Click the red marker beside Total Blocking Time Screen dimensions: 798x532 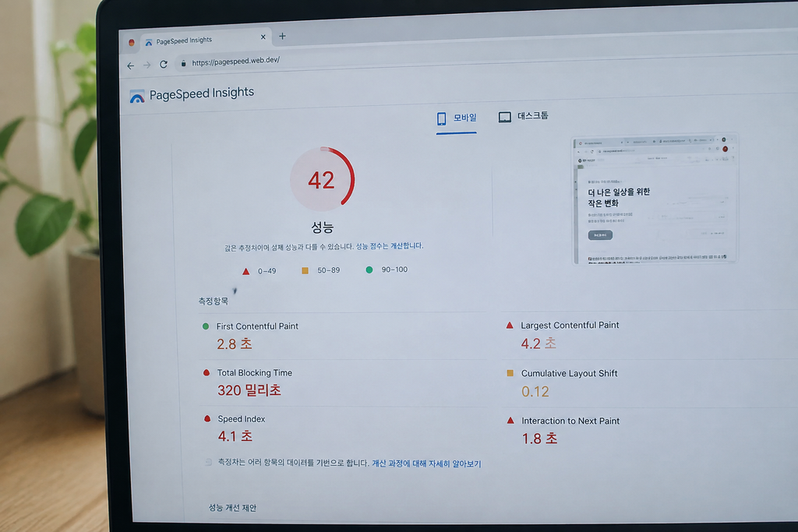click(x=206, y=373)
